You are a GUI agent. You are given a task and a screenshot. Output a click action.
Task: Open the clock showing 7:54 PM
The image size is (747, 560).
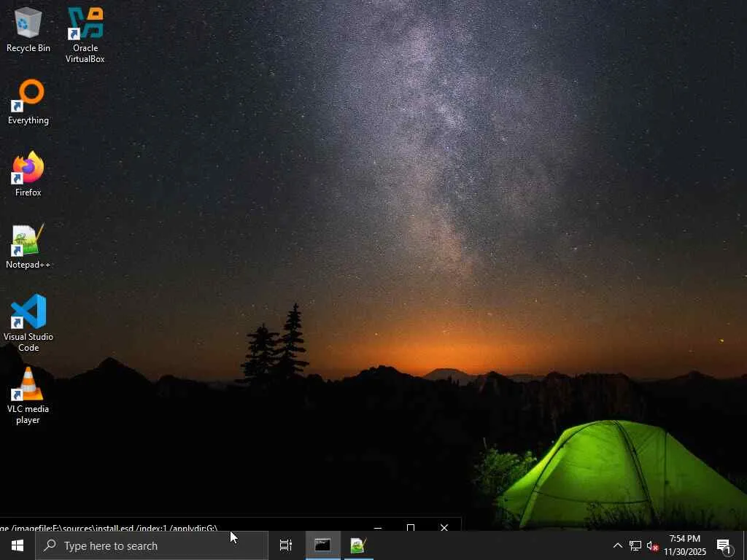point(685,545)
